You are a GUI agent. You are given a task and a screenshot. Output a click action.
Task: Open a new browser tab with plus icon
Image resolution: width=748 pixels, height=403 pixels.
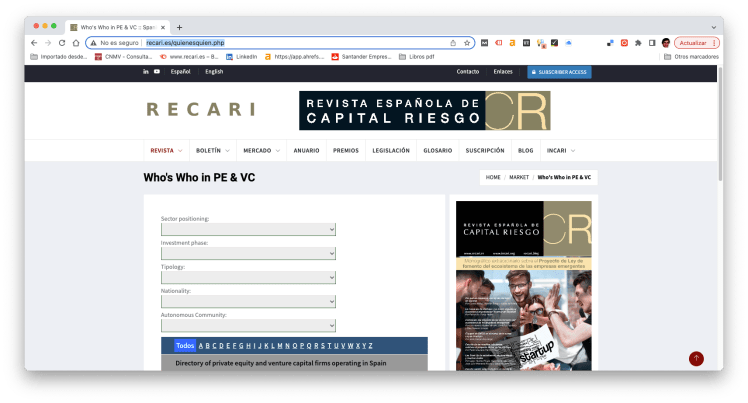pos(179,28)
